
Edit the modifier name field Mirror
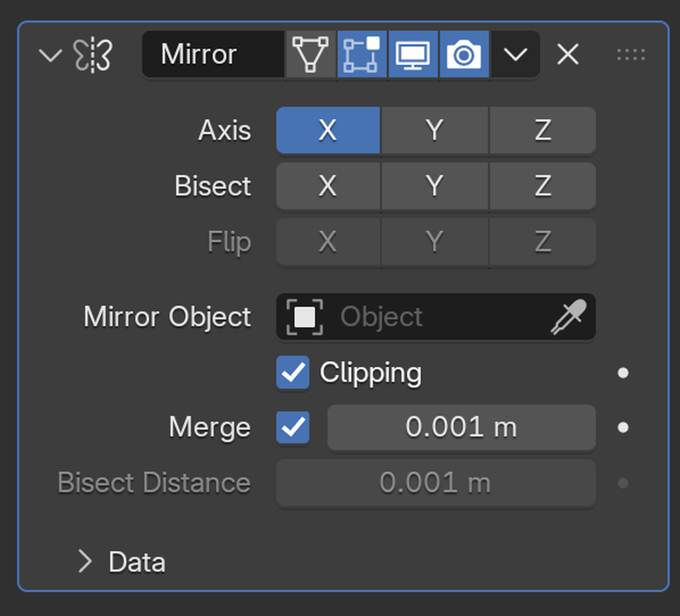[213, 54]
